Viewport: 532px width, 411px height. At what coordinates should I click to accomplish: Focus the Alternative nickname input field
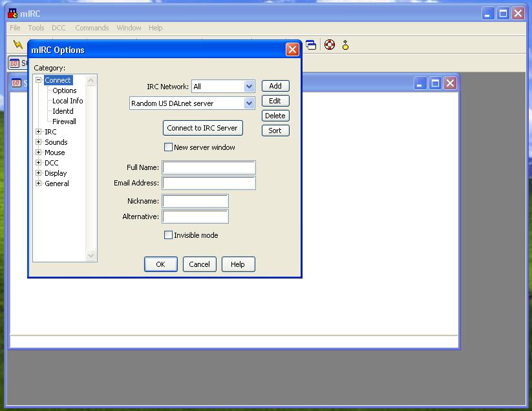coord(195,216)
